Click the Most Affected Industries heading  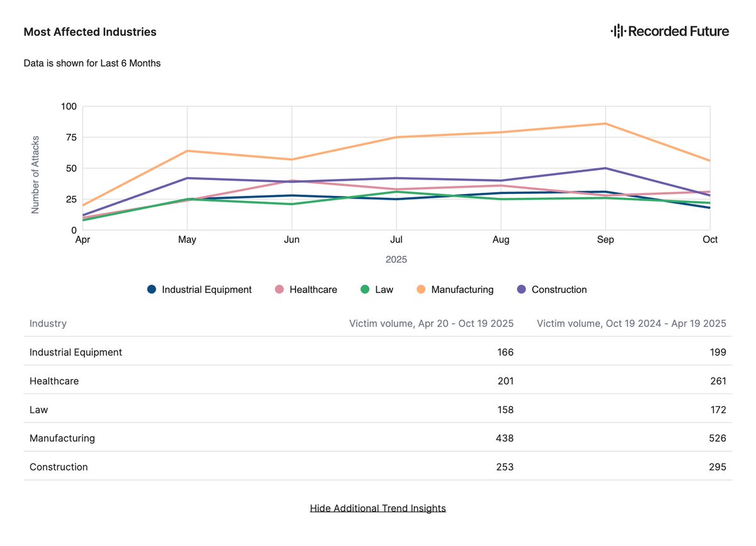pos(90,31)
